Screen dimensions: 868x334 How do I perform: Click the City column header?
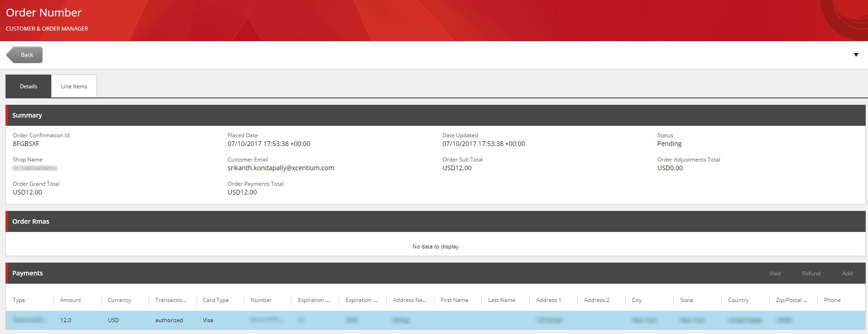(x=637, y=300)
